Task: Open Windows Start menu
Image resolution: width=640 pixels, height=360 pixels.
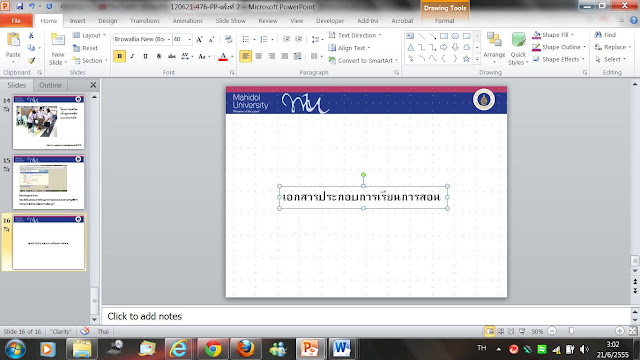Action: pos(16,349)
